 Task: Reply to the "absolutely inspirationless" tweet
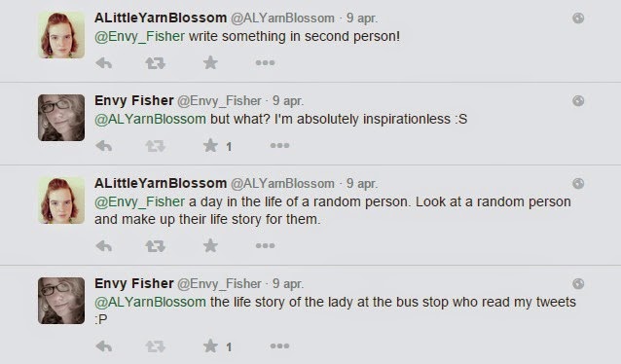coord(104,146)
